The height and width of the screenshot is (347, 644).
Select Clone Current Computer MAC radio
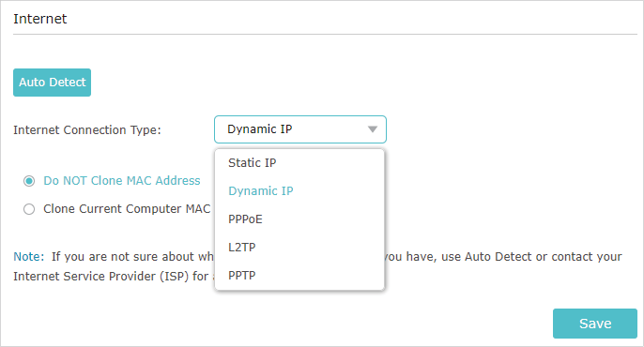[x=29, y=209]
